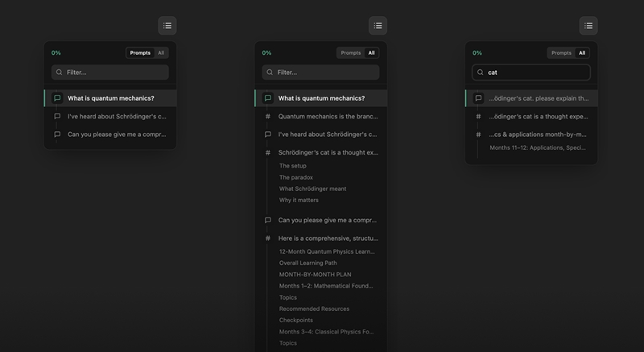This screenshot has height=352, width=644.
Task: Click search icon in the 'cat' filter
Action: (x=481, y=72)
